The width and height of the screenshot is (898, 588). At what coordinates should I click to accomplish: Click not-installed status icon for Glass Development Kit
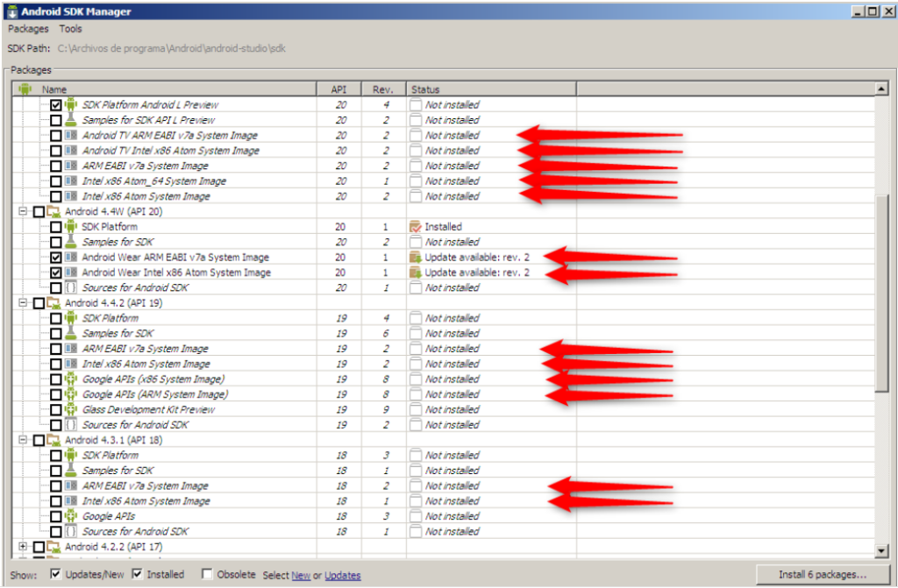[x=415, y=409]
